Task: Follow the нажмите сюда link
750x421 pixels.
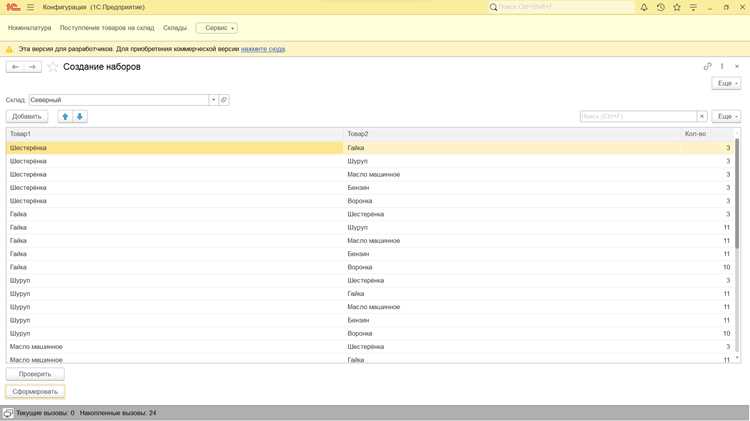Action: pyautogui.click(x=263, y=49)
